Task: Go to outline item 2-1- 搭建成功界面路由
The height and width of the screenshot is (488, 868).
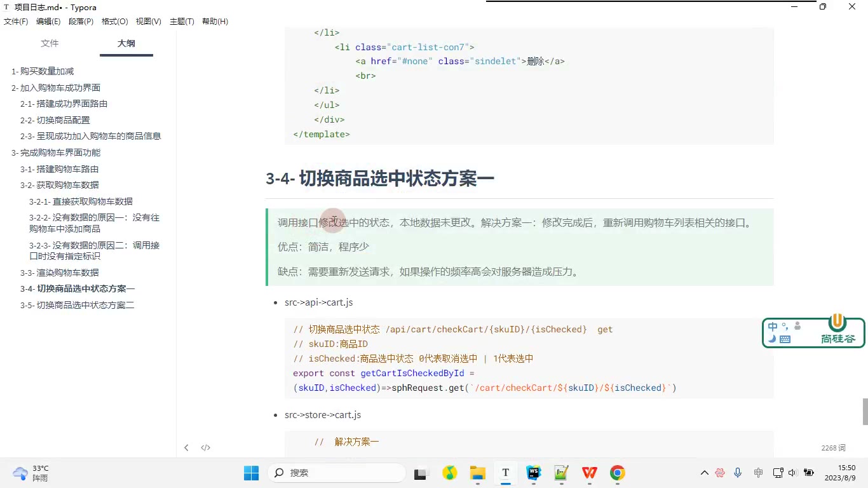Action: click(64, 104)
